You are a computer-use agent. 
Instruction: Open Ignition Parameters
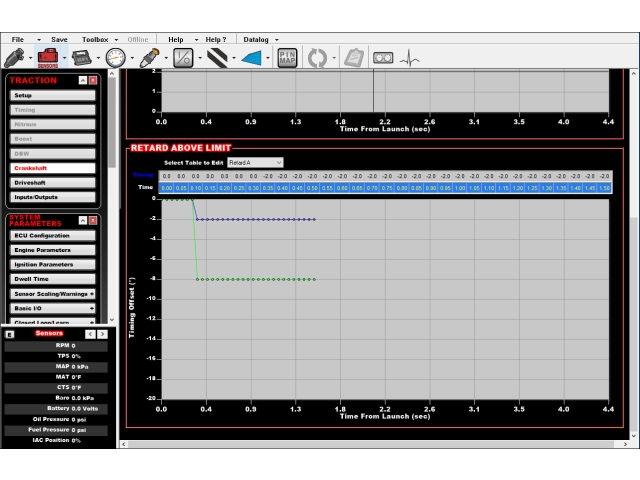click(x=53, y=264)
